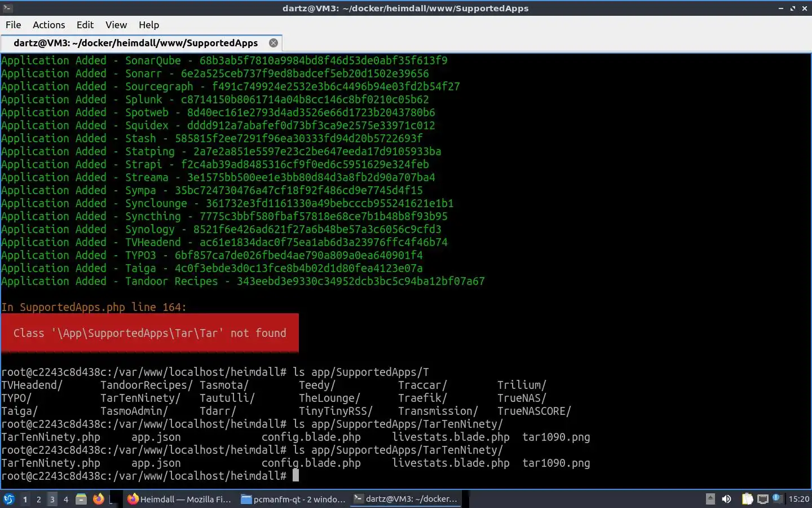Open the update notifier tray icon
Screen dimensions: 812x508
coord(776,498)
